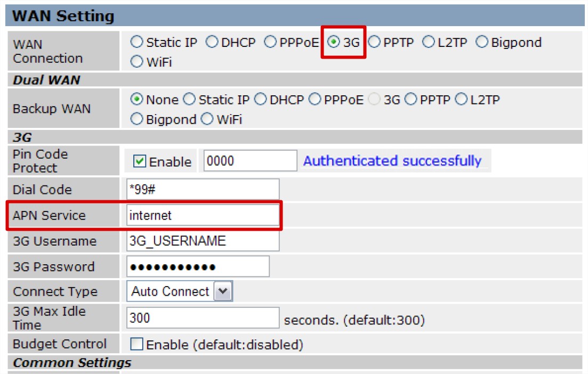Pick Bigpond as WAN Connection
This screenshot has height=374, width=588.
[482, 43]
